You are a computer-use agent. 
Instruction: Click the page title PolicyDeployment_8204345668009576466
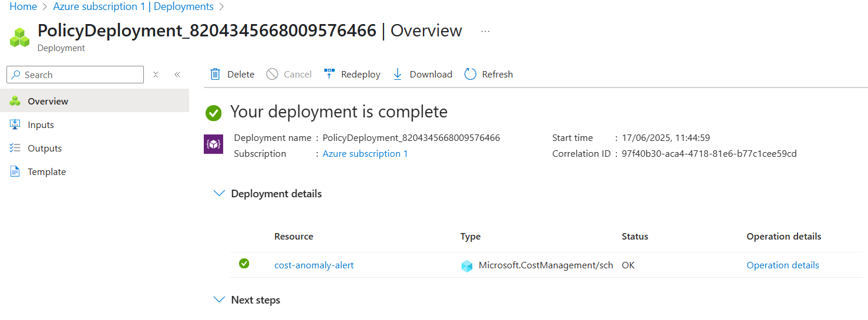(x=207, y=31)
